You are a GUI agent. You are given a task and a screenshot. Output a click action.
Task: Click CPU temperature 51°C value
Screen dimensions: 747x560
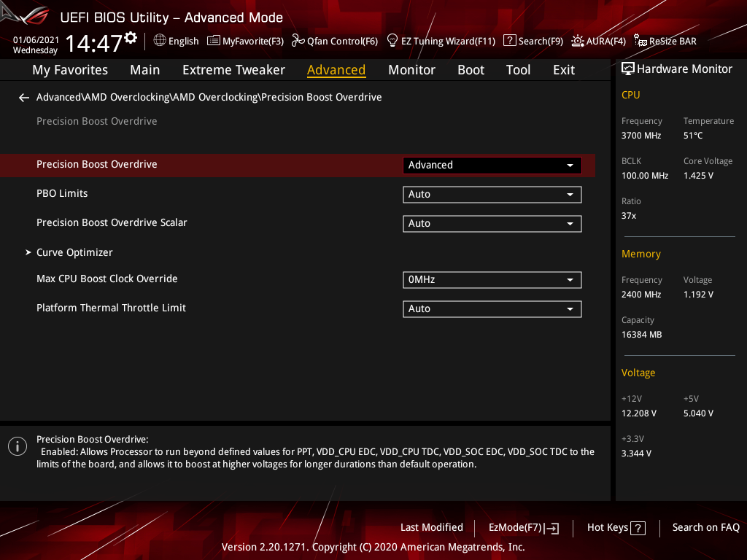pyautogui.click(x=693, y=136)
